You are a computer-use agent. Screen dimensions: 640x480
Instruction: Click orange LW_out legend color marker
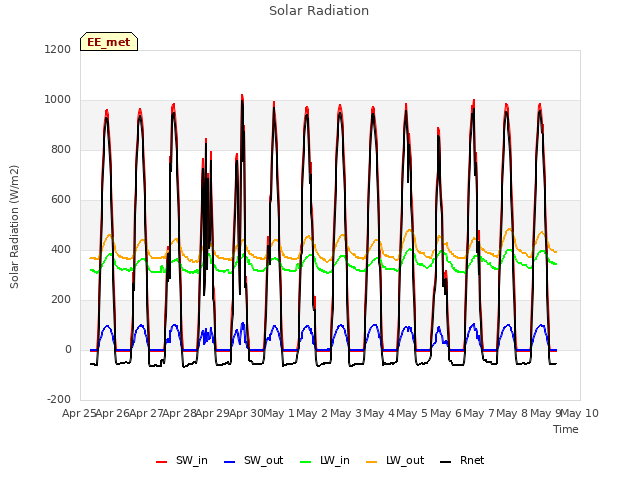[x=372, y=462]
